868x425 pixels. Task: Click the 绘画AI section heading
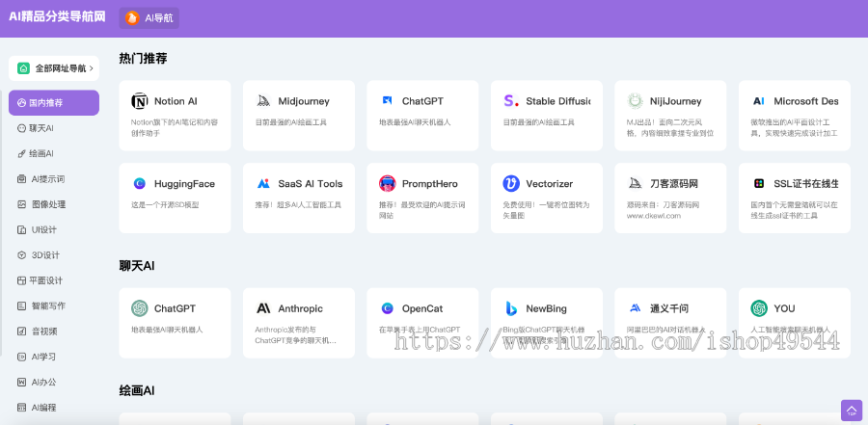137,390
